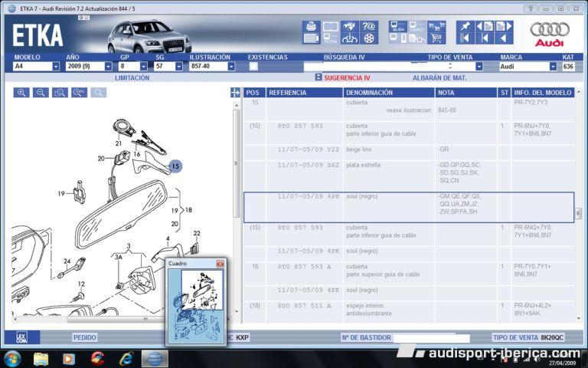
Task: Open the single shopping cart icon
Action: (436, 38)
